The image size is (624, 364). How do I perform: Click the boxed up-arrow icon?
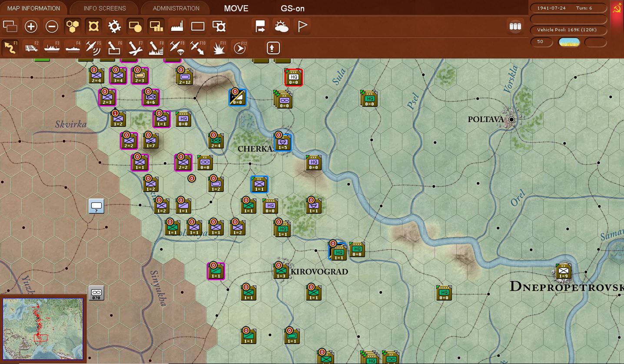[x=272, y=47]
